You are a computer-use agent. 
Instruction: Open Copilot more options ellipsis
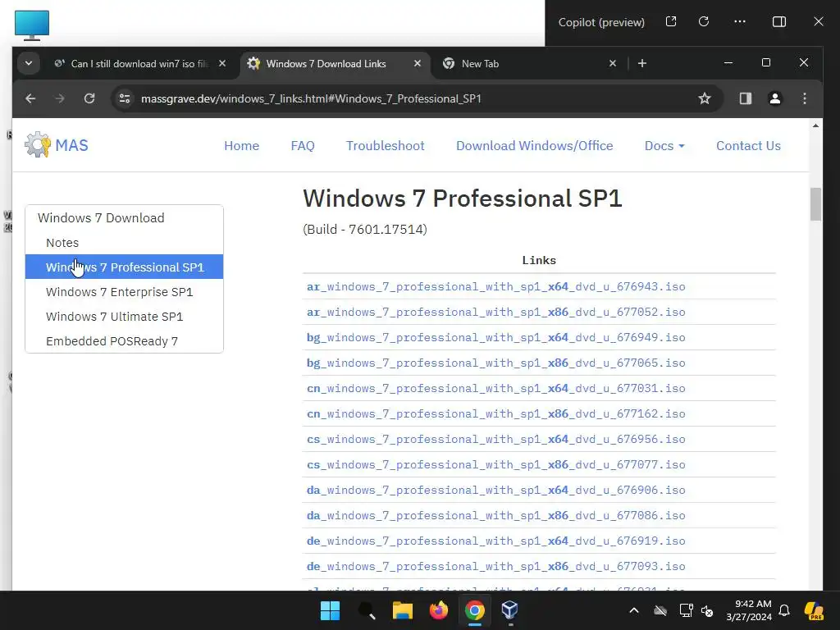(739, 21)
